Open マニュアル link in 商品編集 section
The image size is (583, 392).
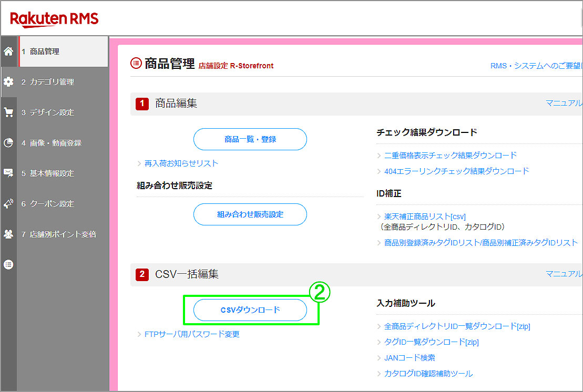(x=564, y=103)
